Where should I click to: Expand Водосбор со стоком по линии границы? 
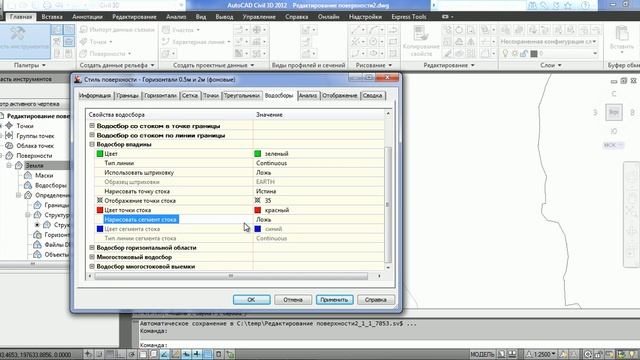[x=92, y=135]
